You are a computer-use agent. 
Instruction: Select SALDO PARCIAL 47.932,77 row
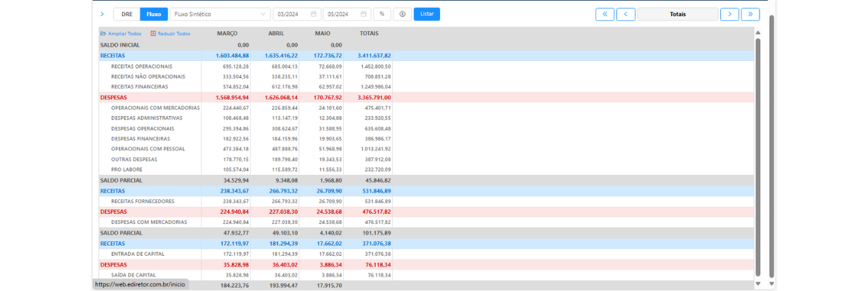click(426, 233)
